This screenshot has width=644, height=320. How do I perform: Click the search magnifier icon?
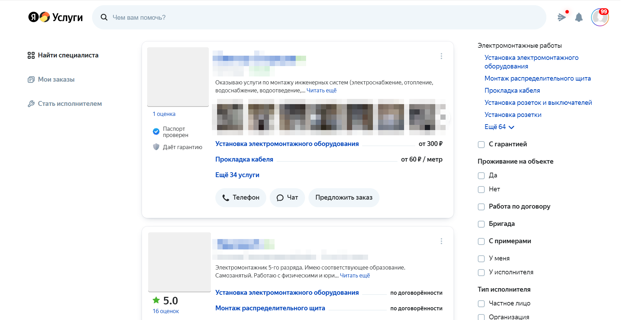pos(104,17)
